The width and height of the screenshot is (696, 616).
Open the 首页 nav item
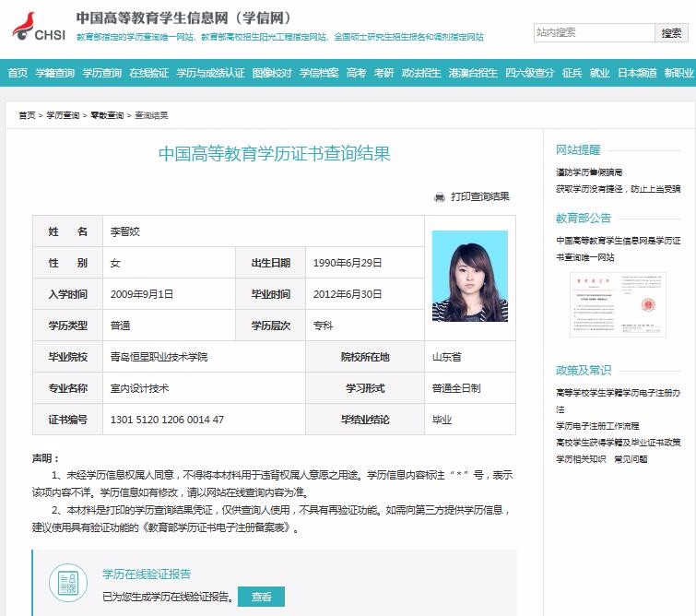pyautogui.click(x=18, y=73)
